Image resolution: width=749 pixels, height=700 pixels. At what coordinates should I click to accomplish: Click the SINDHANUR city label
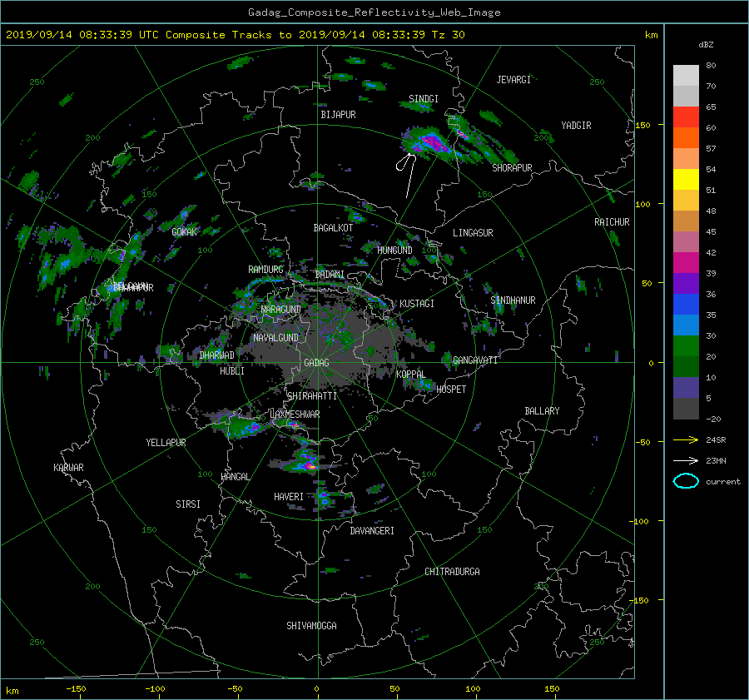(513, 300)
